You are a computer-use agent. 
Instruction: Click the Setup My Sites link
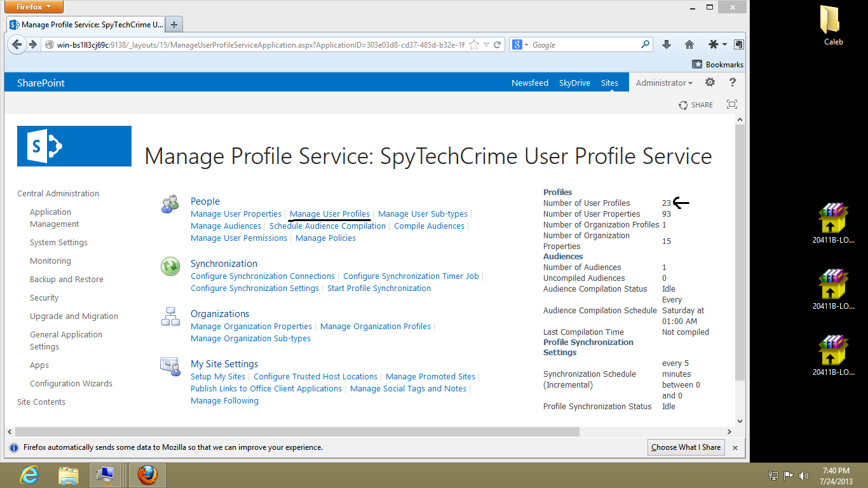click(x=218, y=377)
